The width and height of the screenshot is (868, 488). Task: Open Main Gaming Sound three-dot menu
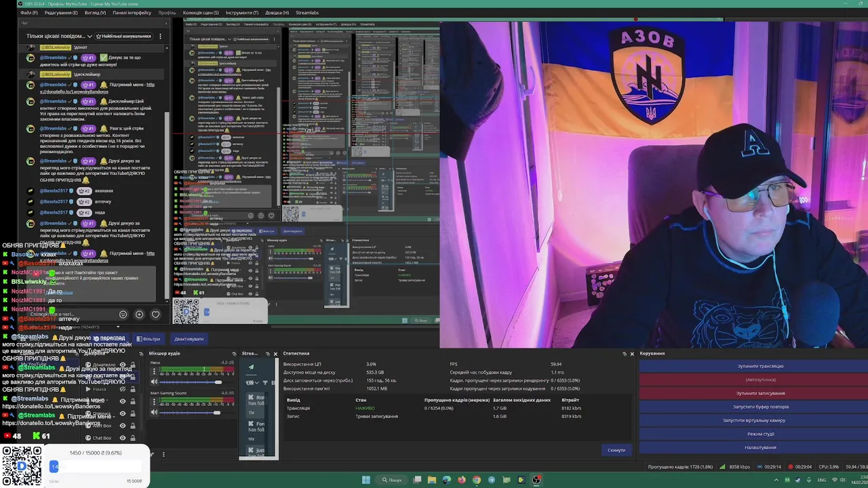pos(154,402)
